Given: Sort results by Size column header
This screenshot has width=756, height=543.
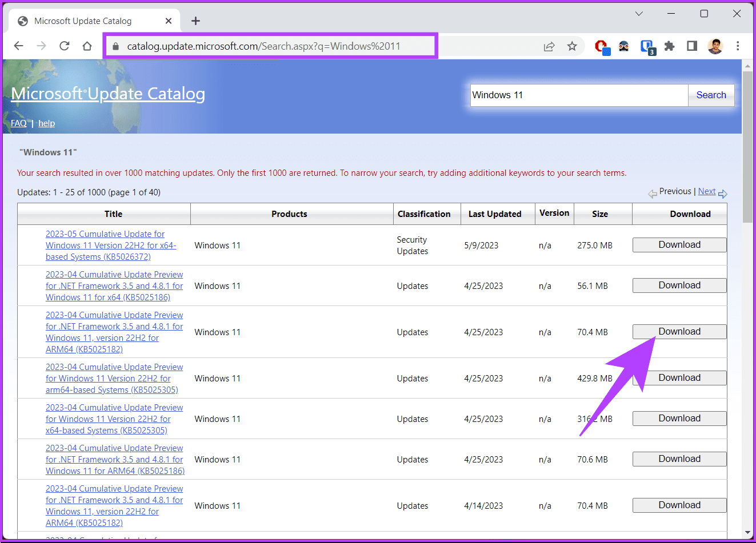Looking at the screenshot, I should pos(599,214).
